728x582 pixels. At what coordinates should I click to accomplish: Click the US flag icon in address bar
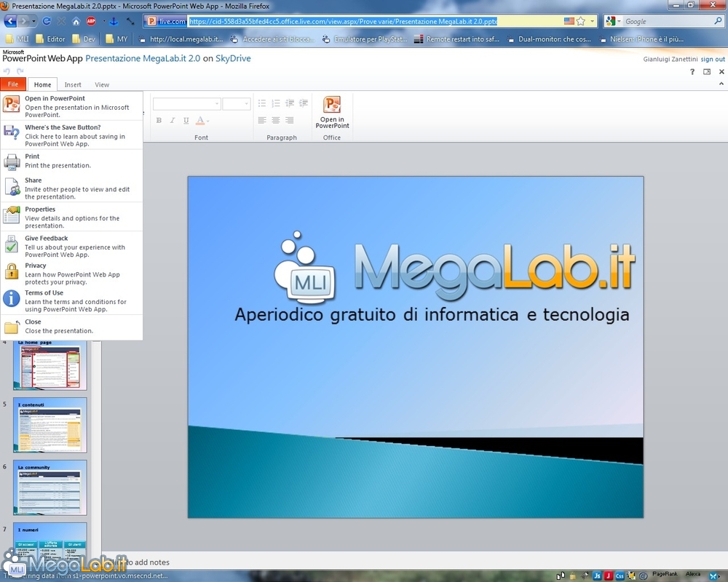pyautogui.click(x=569, y=21)
